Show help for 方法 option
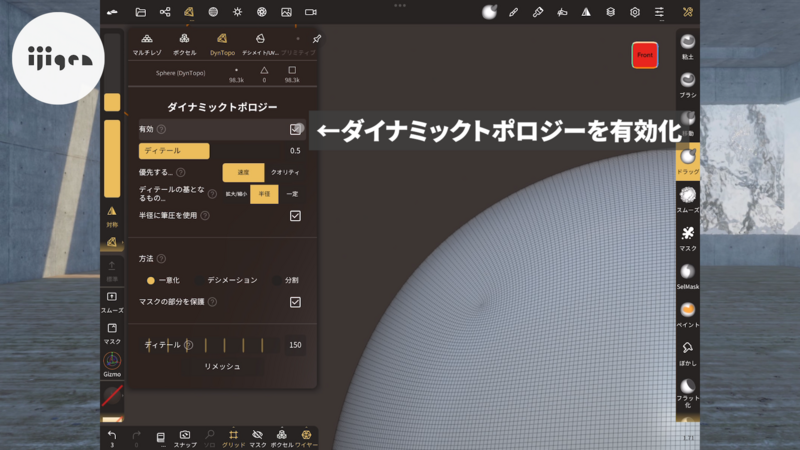 [161, 259]
